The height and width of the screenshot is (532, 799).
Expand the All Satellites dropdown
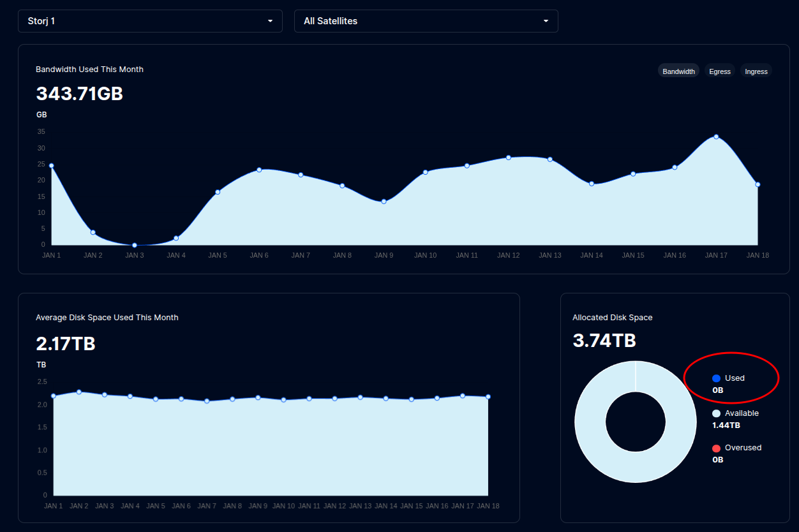426,21
